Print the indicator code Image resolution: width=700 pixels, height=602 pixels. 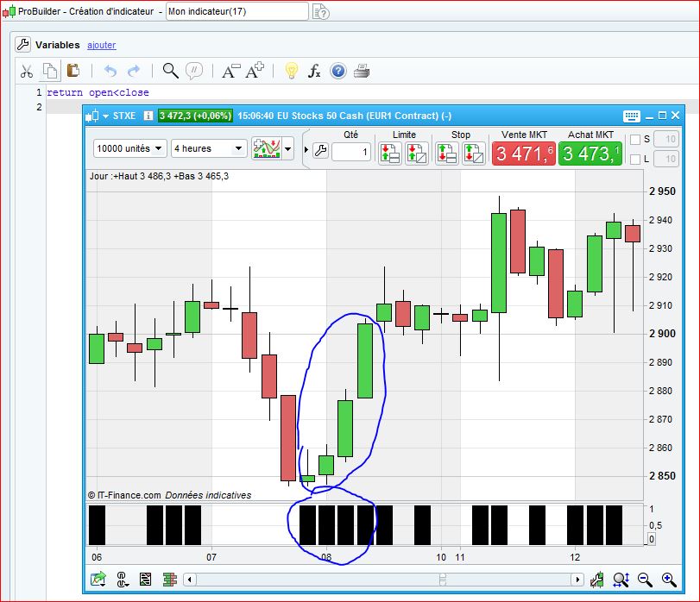[x=362, y=71]
